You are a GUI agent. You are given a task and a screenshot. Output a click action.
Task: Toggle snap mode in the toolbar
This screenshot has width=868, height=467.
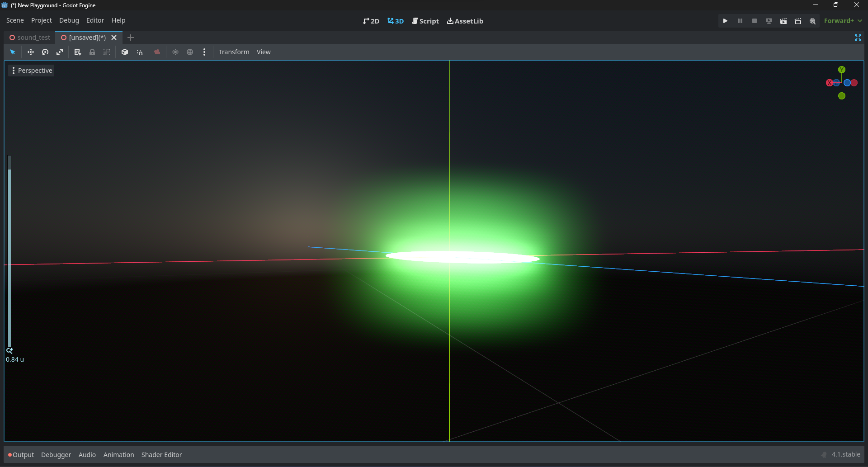click(139, 52)
